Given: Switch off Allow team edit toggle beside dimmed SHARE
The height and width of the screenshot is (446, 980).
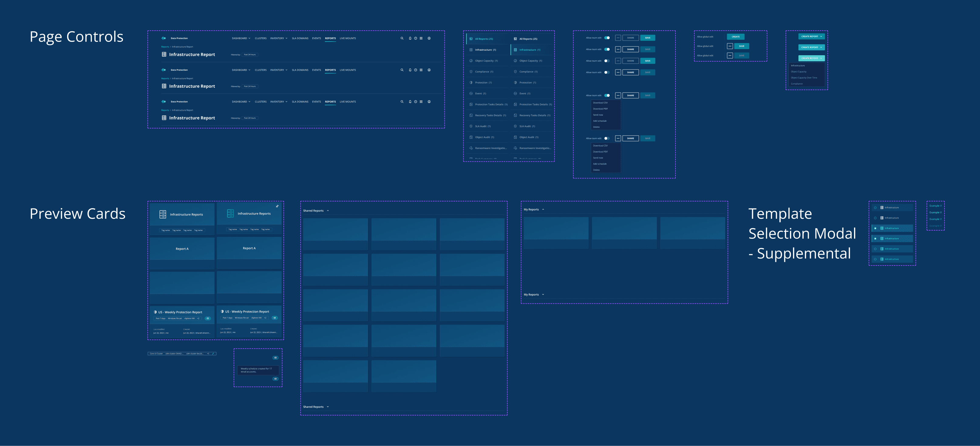Looking at the screenshot, I should tap(607, 38).
